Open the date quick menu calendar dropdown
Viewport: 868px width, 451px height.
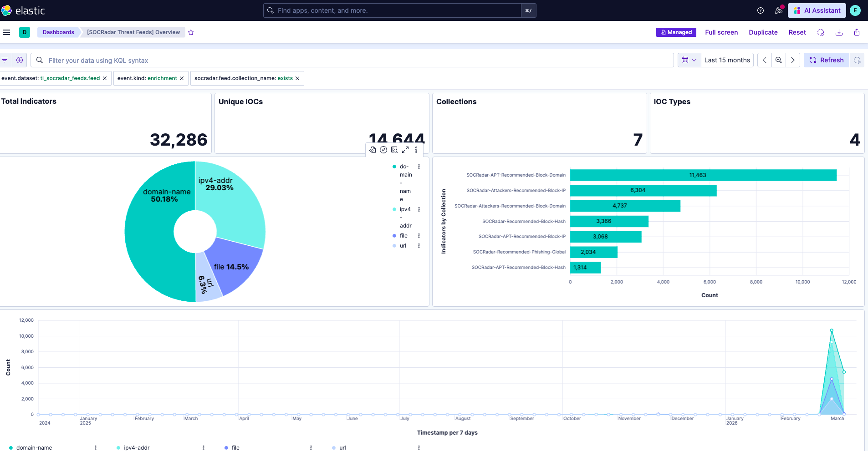689,60
